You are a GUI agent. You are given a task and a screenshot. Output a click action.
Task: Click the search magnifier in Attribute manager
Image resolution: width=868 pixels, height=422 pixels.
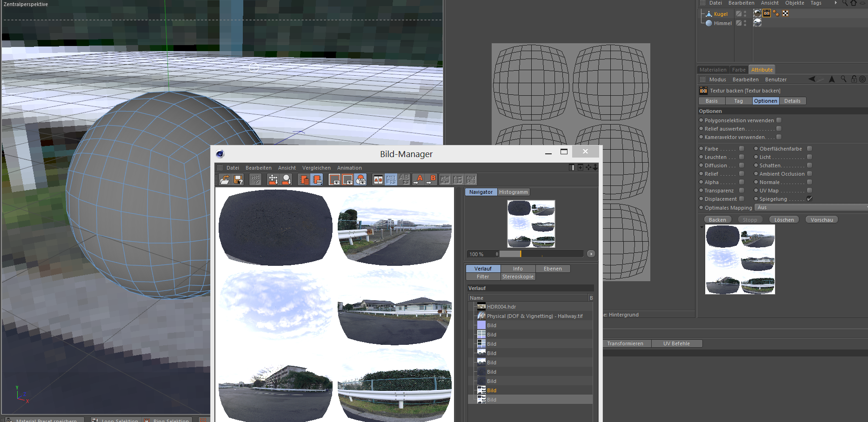(843, 79)
